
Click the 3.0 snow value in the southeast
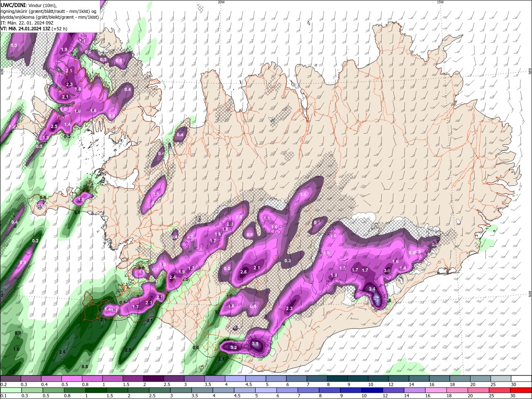click(x=387, y=271)
